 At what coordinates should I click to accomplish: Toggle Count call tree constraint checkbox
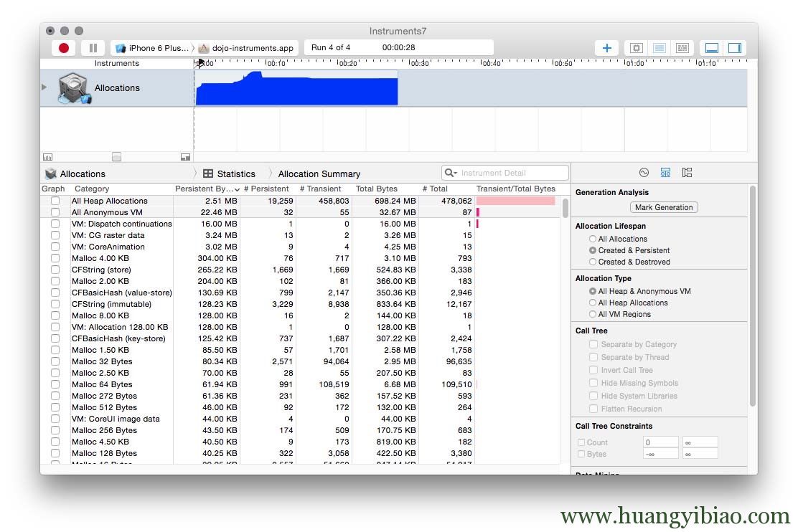point(581,442)
